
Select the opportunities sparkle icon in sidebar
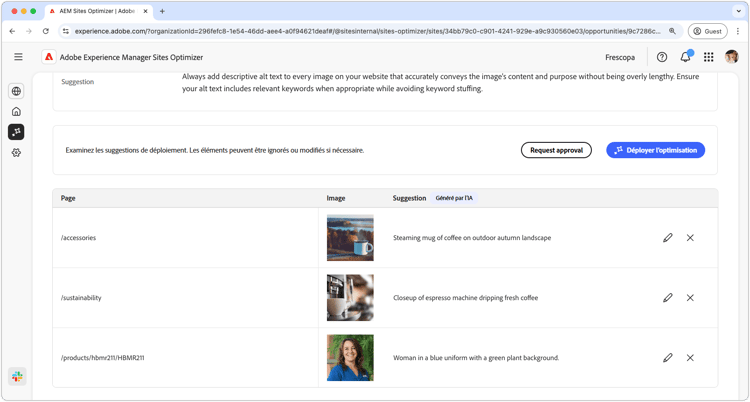coord(16,132)
